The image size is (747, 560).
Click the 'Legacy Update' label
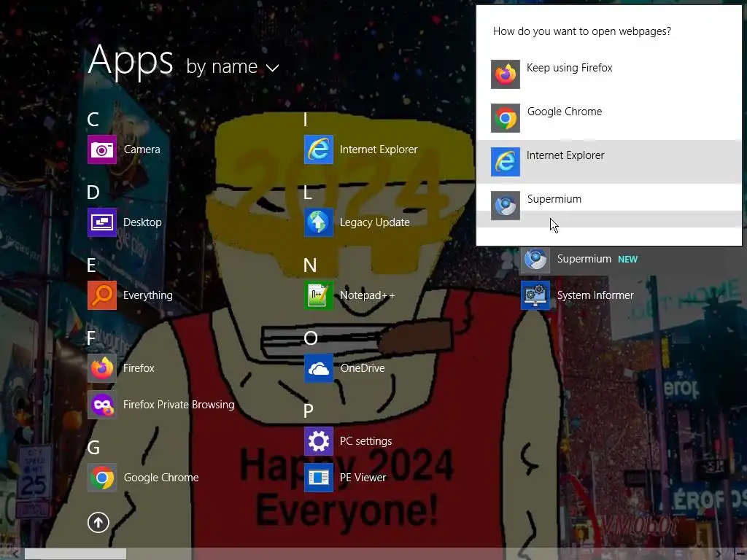tap(374, 222)
